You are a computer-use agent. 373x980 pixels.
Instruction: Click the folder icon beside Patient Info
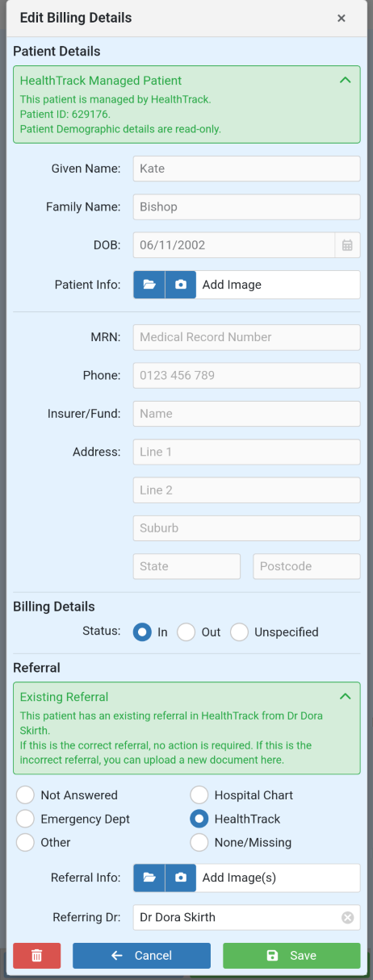click(x=149, y=285)
